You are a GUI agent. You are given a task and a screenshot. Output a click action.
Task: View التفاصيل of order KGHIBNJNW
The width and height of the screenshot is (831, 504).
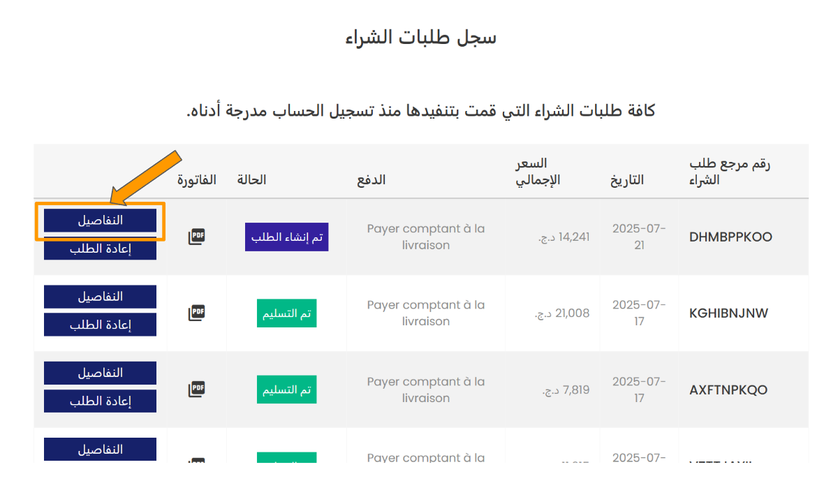coord(100,297)
